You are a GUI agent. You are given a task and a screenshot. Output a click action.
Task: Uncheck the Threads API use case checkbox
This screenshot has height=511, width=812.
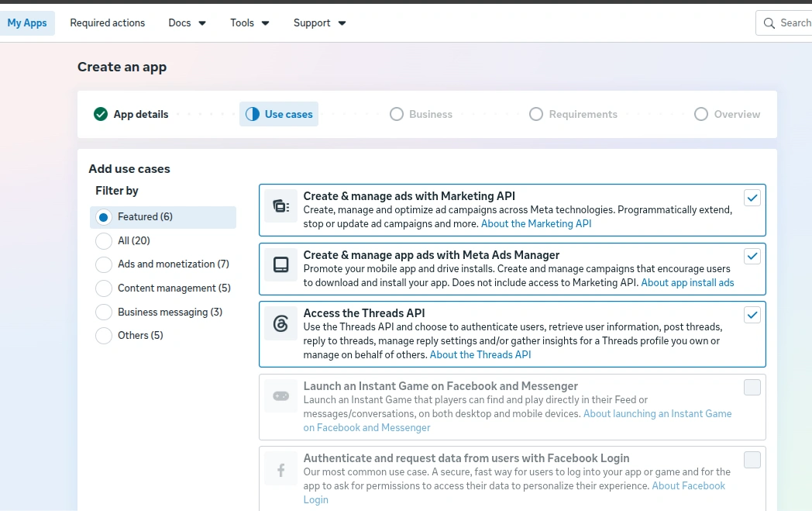pyautogui.click(x=752, y=315)
